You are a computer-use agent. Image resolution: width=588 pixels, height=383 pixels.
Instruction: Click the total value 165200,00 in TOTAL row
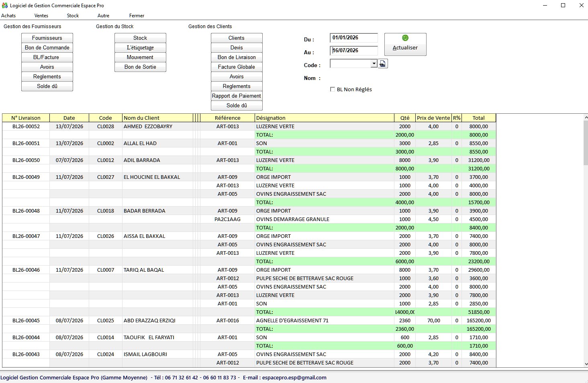coord(479,329)
